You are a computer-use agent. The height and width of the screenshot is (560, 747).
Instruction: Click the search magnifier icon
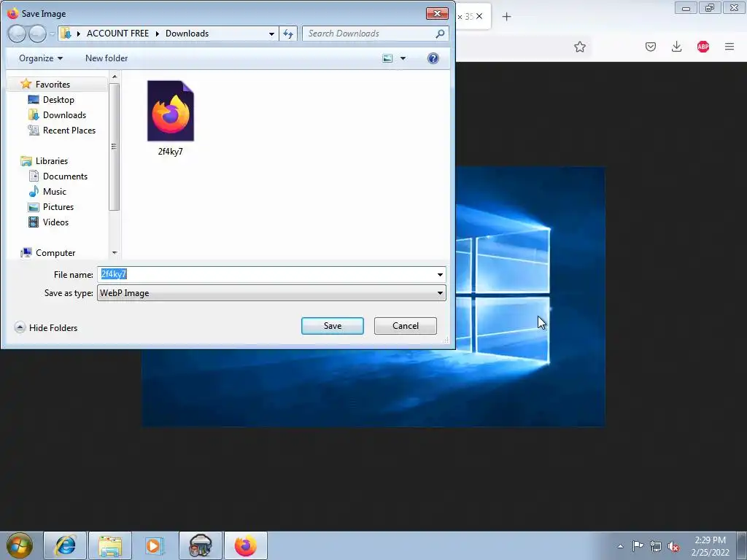click(x=440, y=34)
